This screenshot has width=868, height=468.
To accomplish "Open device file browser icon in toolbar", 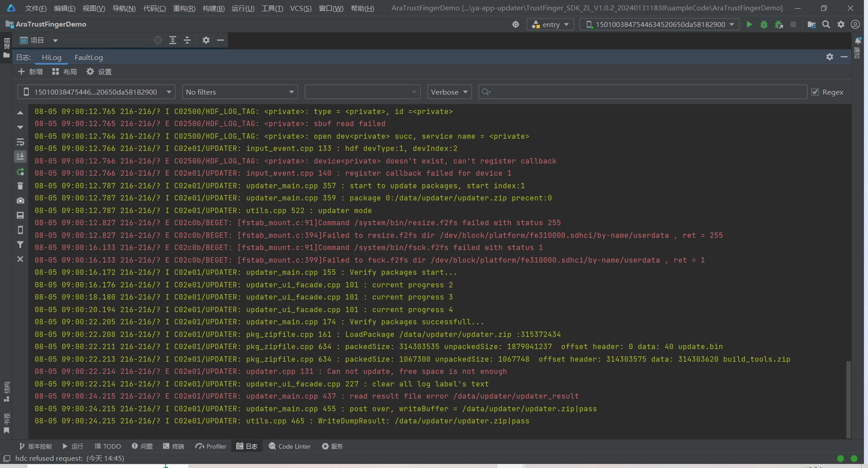I will tap(812, 24).
